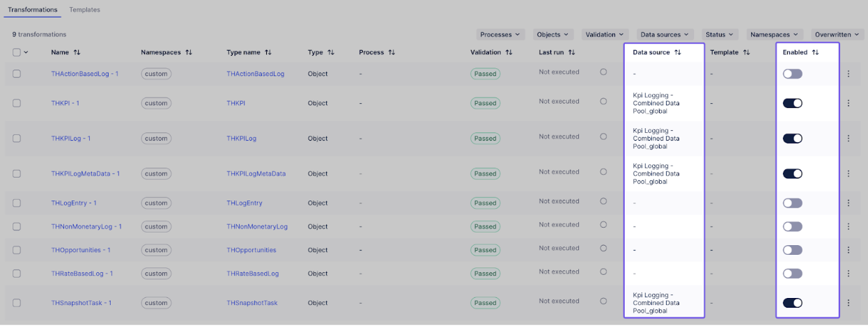Select checkbox for THLogEntry - 1 row
The image size is (868, 330).
pyautogui.click(x=17, y=203)
